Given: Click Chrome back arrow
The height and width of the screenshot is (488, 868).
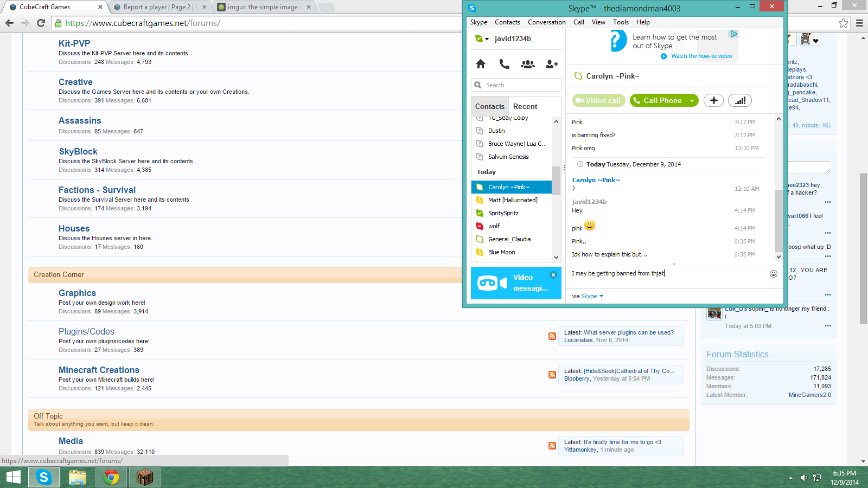Looking at the screenshot, I should pyautogui.click(x=9, y=23).
